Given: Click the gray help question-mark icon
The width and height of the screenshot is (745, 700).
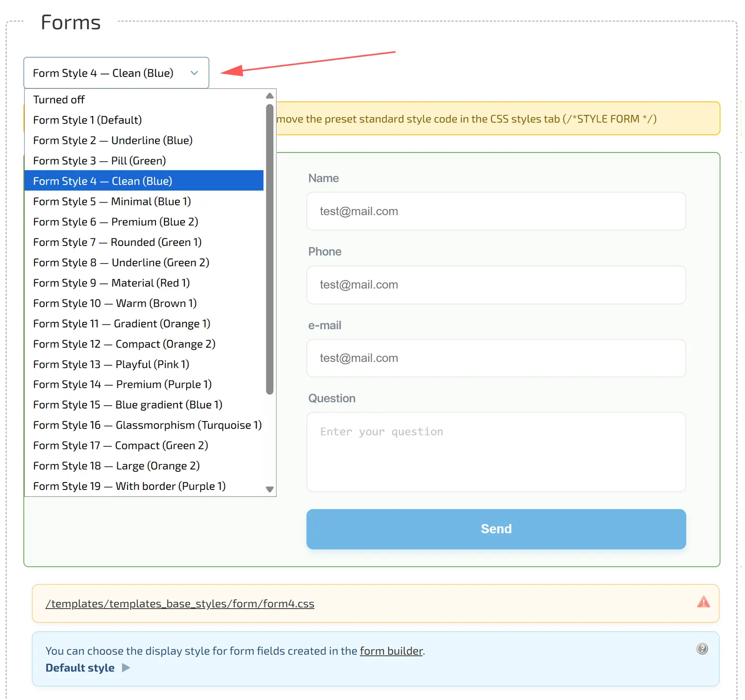Looking at the screenshot, I should pos(702,649).
